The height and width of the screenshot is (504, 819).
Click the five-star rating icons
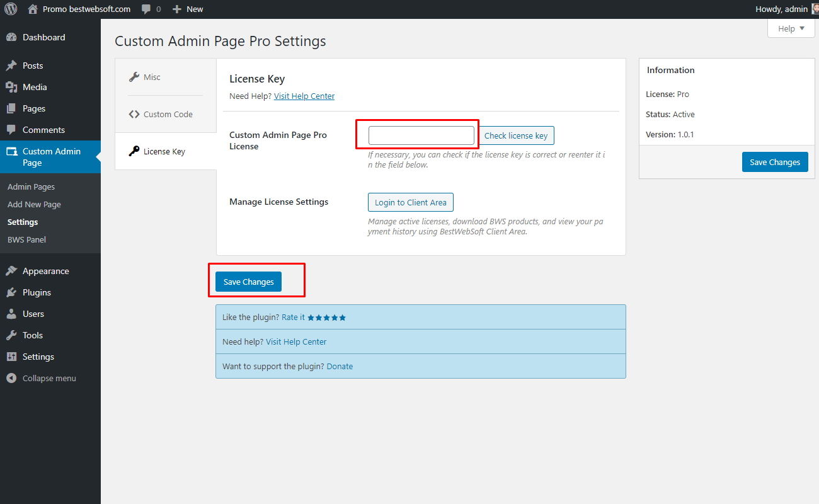tap(327, 318)
